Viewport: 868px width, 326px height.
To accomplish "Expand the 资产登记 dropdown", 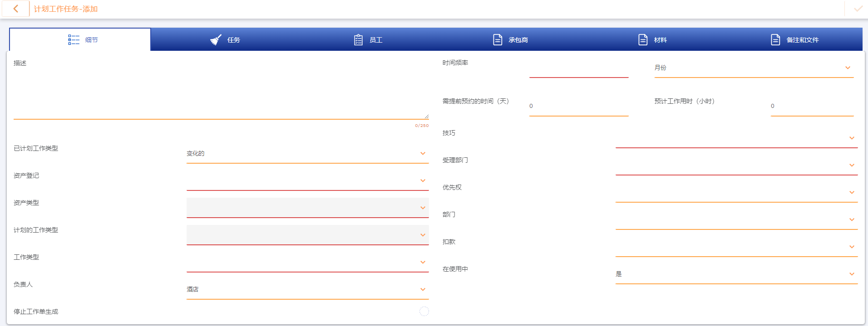I will (307, 181).
